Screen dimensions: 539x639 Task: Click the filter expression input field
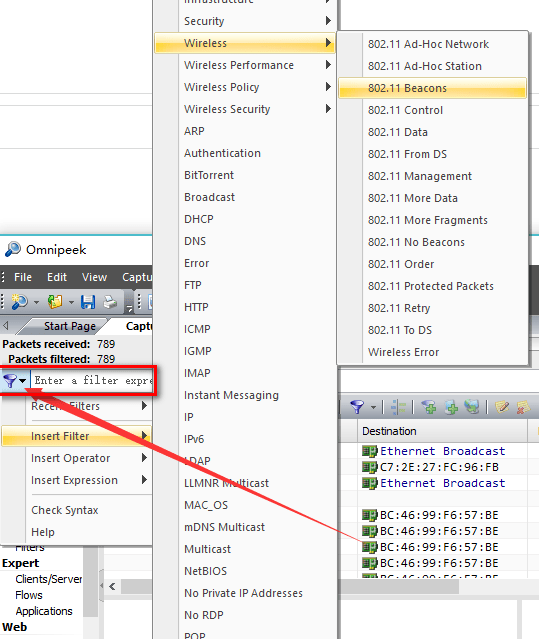pyautogui.click(x=92, y=381)
